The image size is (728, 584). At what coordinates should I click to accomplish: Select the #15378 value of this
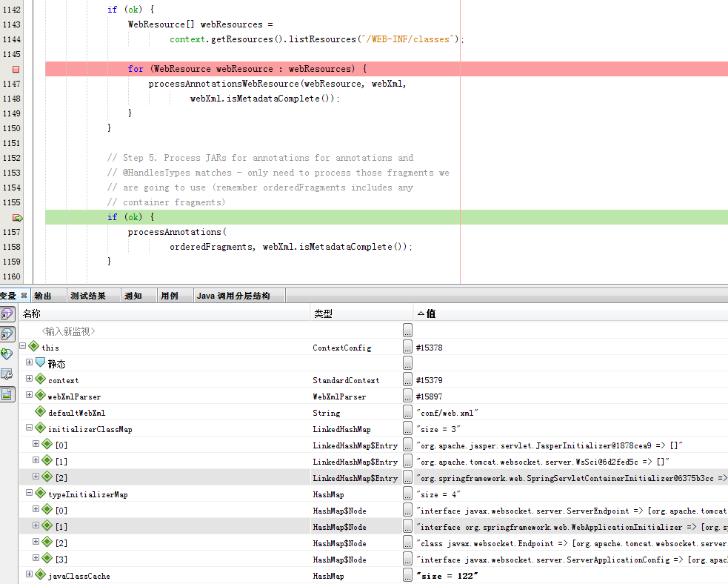(x=429, y=348)
